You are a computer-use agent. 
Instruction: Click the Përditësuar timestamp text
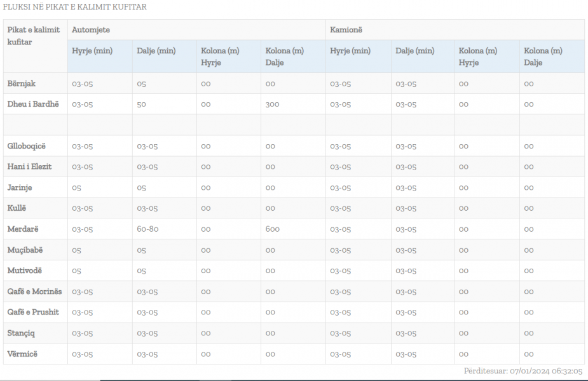[523, 371]
